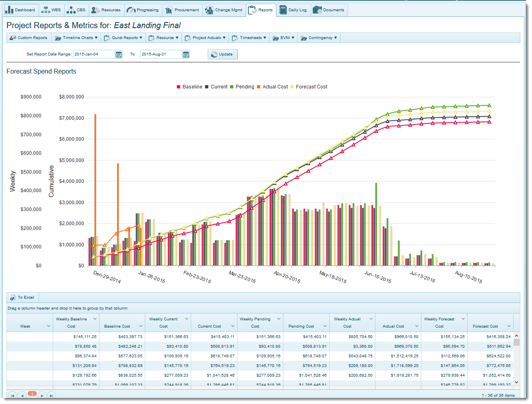
Task: Open calendar picker for start date
Action: coord(119,55)
